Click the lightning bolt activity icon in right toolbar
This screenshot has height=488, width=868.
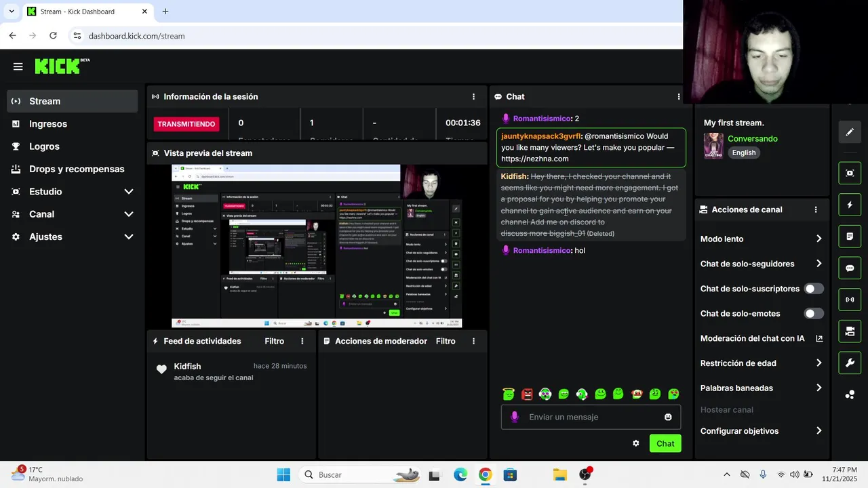pyautogui.click(x=850, y=205)
